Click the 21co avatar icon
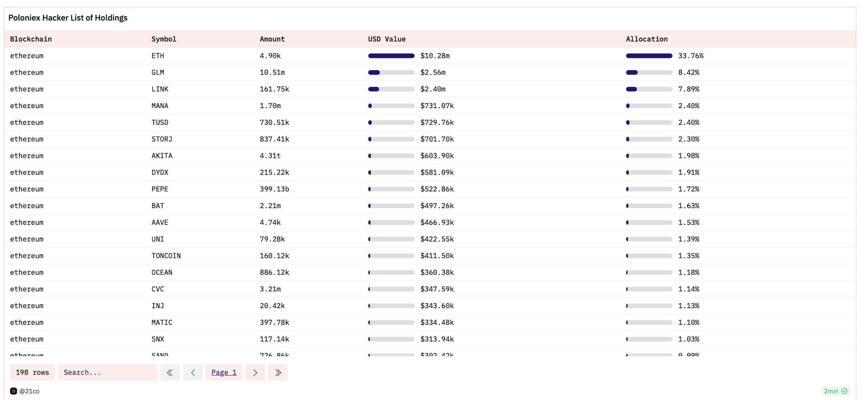 pos(14,391)
